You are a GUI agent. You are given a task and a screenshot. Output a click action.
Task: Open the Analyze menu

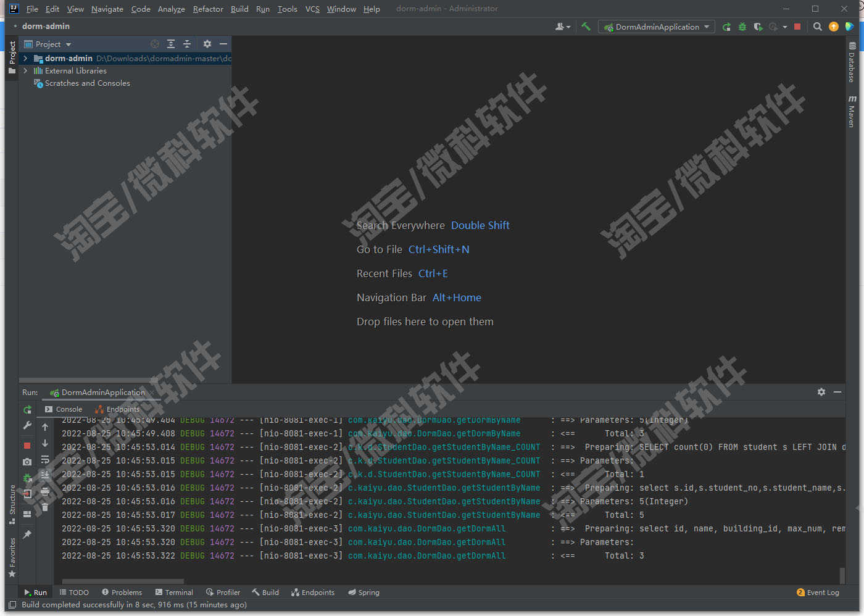tap(171, 9)
